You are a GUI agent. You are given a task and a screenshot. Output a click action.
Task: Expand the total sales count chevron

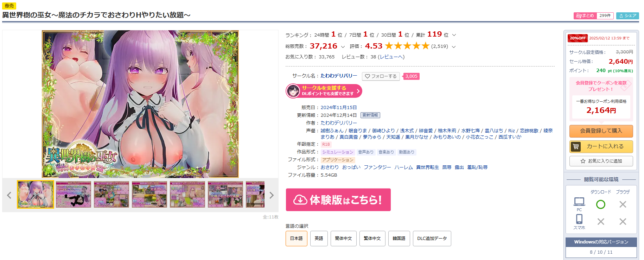click(x=343, y=47)
